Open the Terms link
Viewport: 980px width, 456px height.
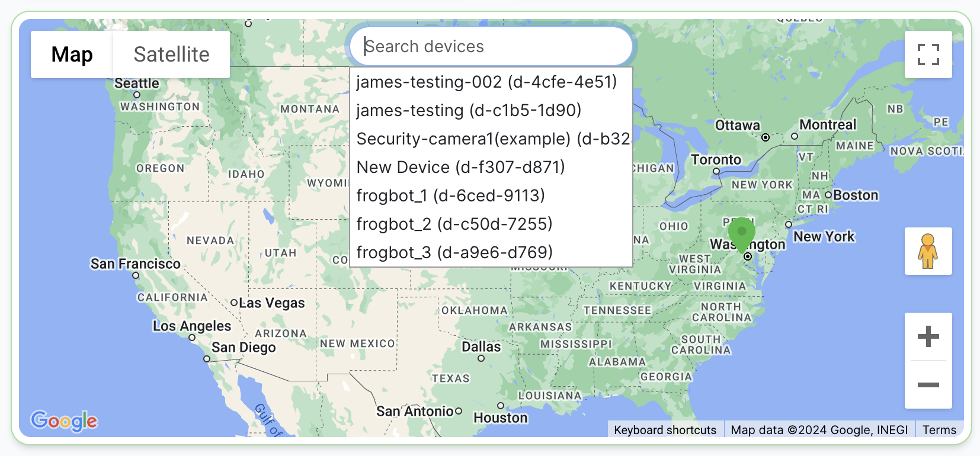[939, 430]
